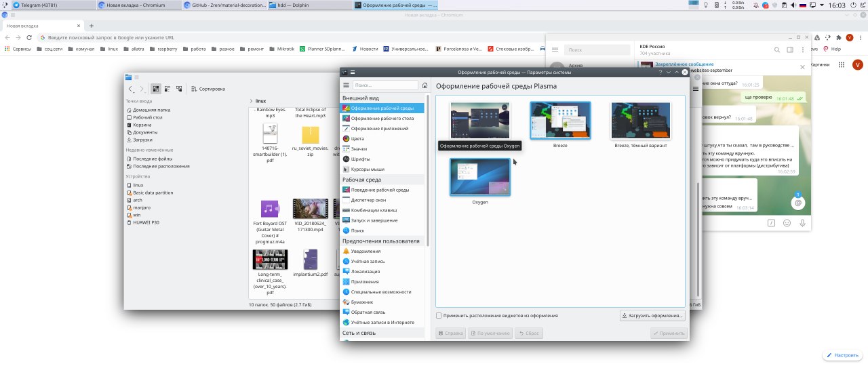Screen dimensions: 868x366
Task: Click microphone voice message icon in Telegram
Action: (x=803, y=222)
